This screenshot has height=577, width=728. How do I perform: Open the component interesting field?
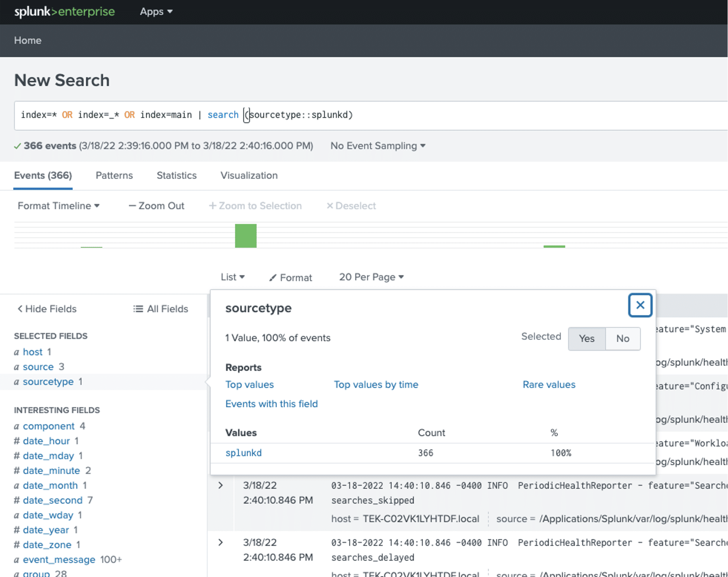click(48, 426)
